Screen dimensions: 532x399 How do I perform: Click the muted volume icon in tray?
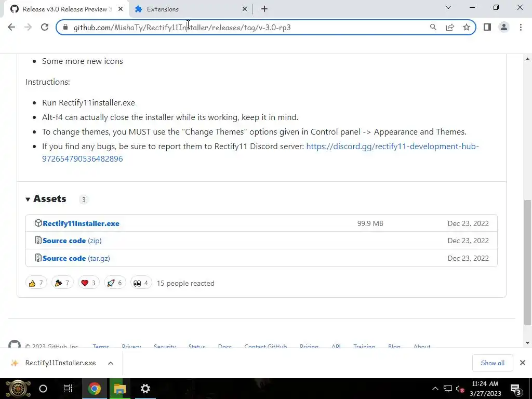(460, 389)
